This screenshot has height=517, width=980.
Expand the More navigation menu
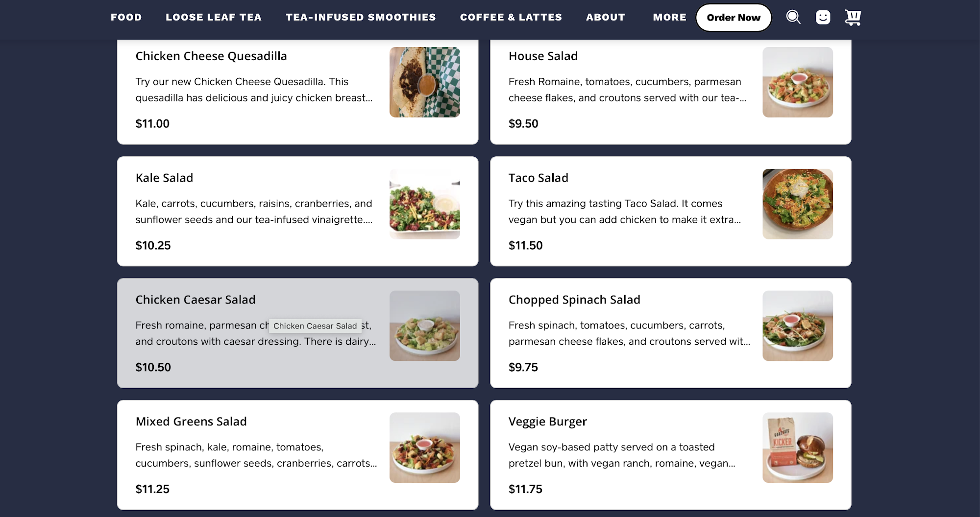(x=669, y=17)
